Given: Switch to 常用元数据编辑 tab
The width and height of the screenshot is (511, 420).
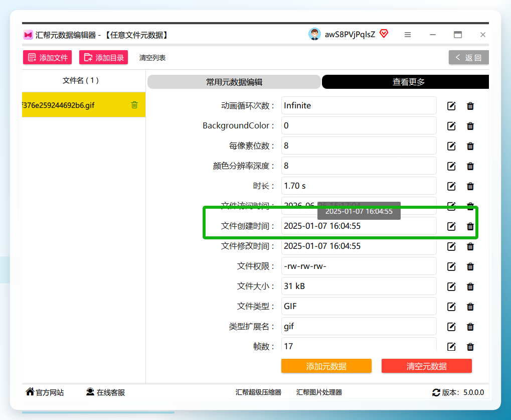Looking at the screenshot, I should coord(234,82).
